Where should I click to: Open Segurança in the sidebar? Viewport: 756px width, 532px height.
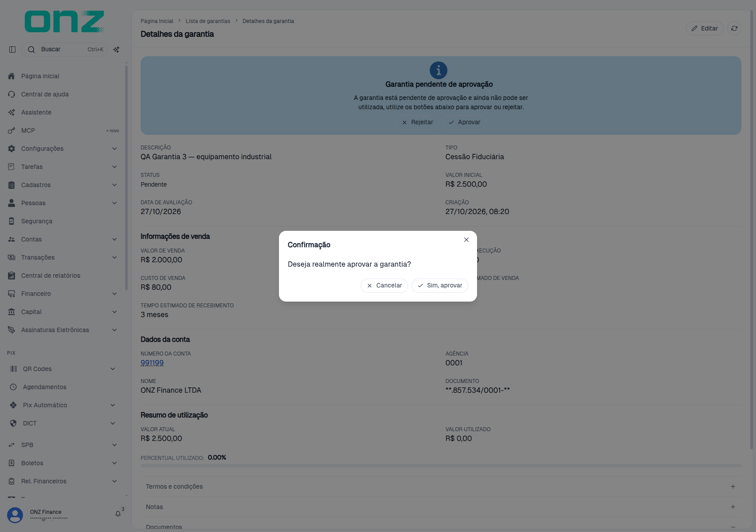click(x=63, y=221)
